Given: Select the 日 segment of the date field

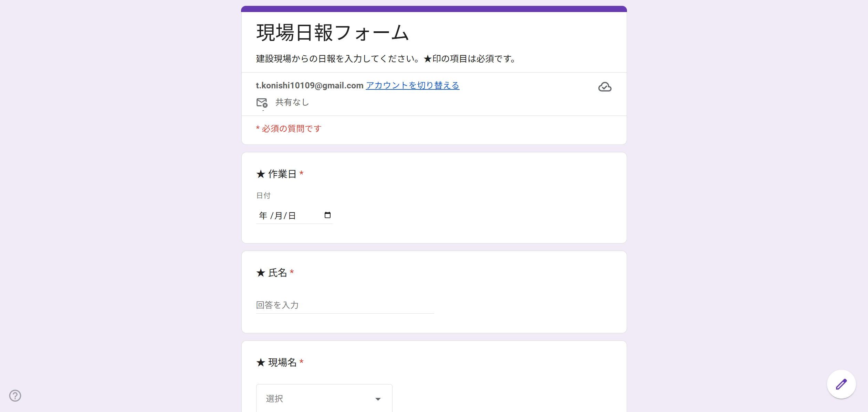Looking at the screenshot, I should click(x=292, y=216).
